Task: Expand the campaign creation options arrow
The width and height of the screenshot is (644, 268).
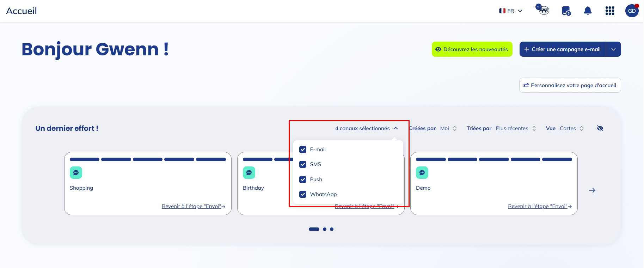Action: (x=613, y=49)
